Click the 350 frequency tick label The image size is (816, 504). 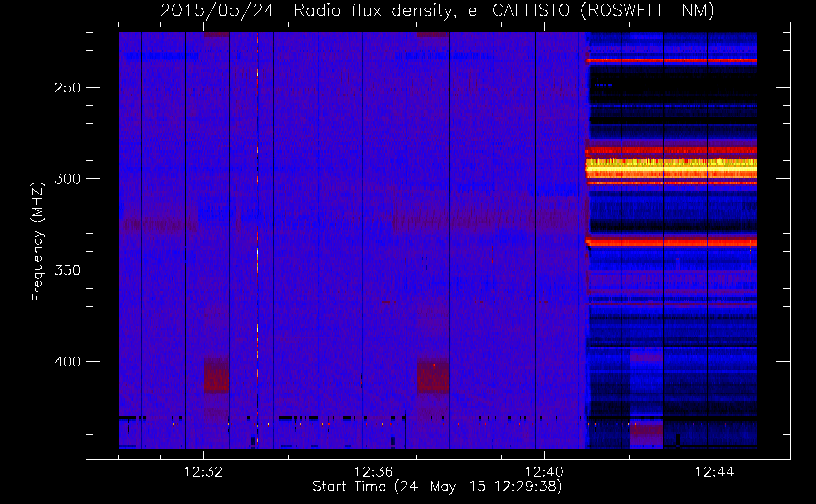pos(68,270)
